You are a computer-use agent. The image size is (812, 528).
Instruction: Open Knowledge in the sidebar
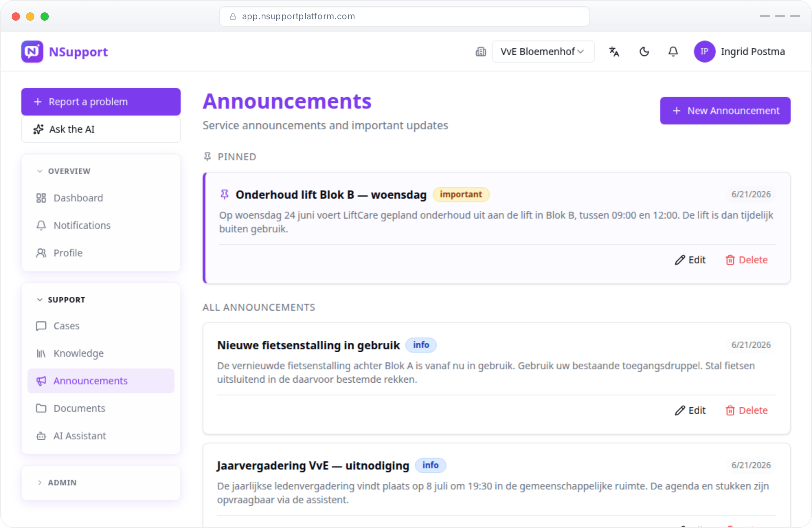click(101, 353)
